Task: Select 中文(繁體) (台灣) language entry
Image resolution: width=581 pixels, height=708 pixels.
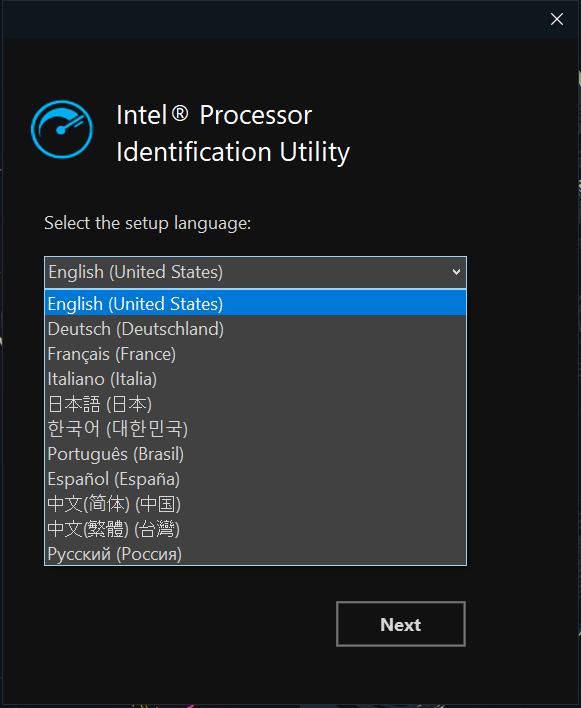Action: pyautogui.click(x=256, y=529)
